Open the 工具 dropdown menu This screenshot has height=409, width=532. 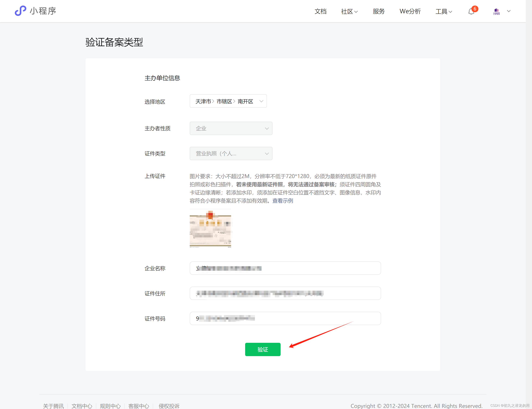[444, 11]
